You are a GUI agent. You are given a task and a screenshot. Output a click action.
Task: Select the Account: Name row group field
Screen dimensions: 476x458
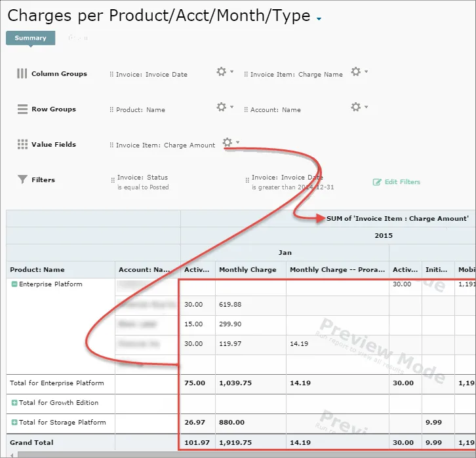click(275, 110)
